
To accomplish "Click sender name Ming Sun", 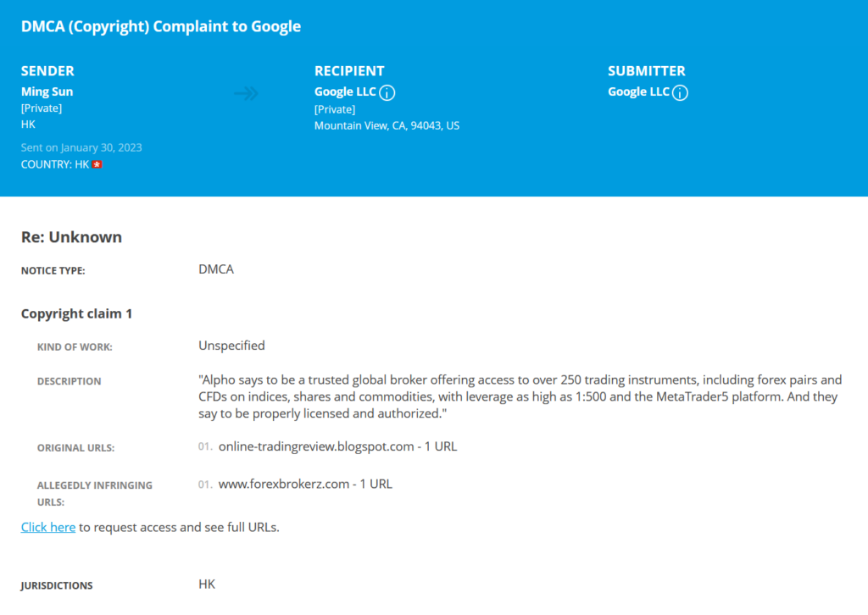I will click(47, 91).
